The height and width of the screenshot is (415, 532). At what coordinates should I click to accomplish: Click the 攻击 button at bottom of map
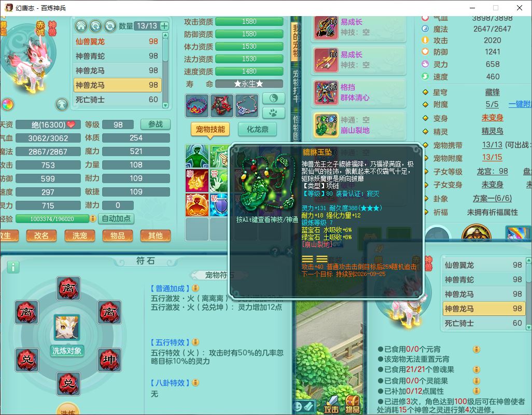pyautogui.click(x=331, y=406)
